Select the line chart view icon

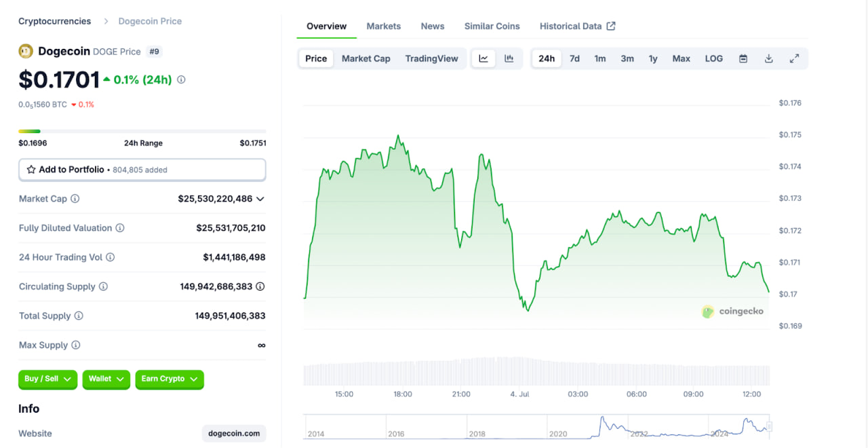pos(484,58)
